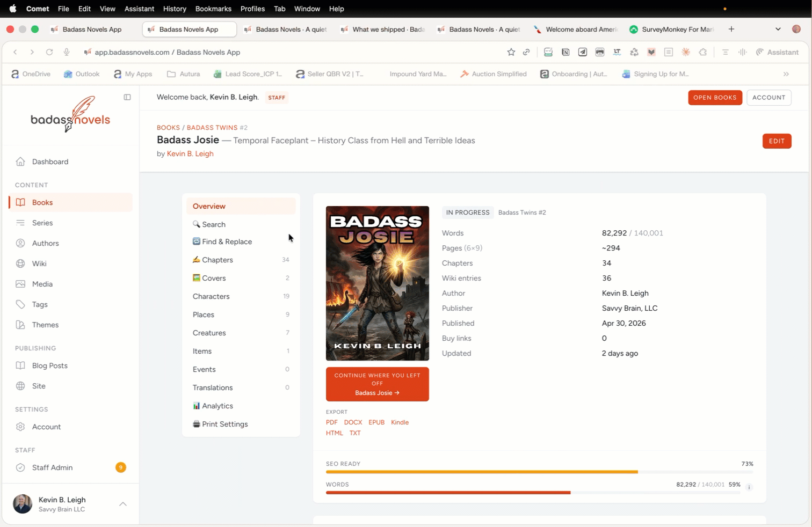Open the browser tab list dropdown

[778, 30]
